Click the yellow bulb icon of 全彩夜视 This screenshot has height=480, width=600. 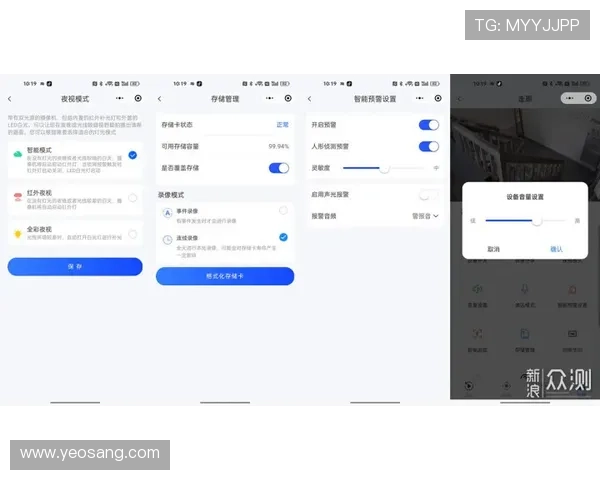tap(18, 233)
